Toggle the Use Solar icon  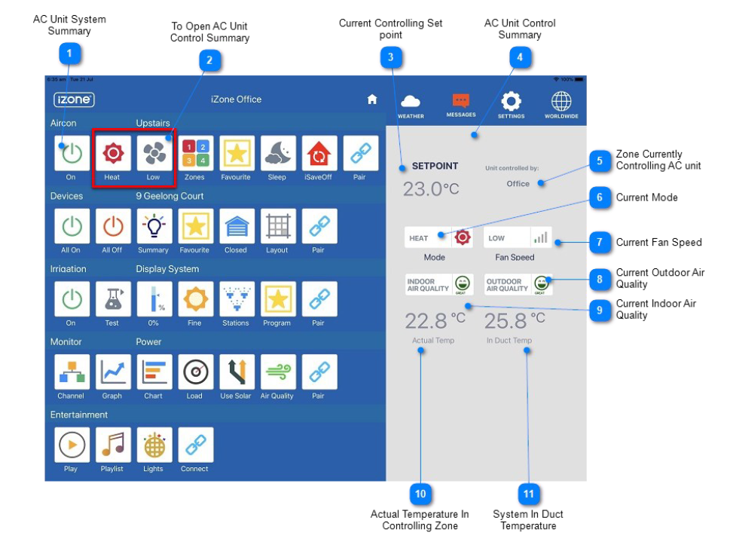point(237,372)
